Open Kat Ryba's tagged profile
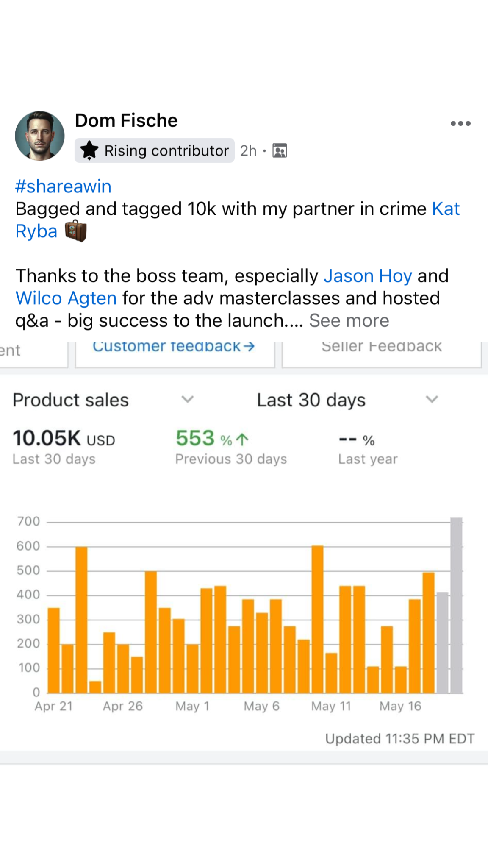This screenshot has height=868, width=488. (446, 209)
